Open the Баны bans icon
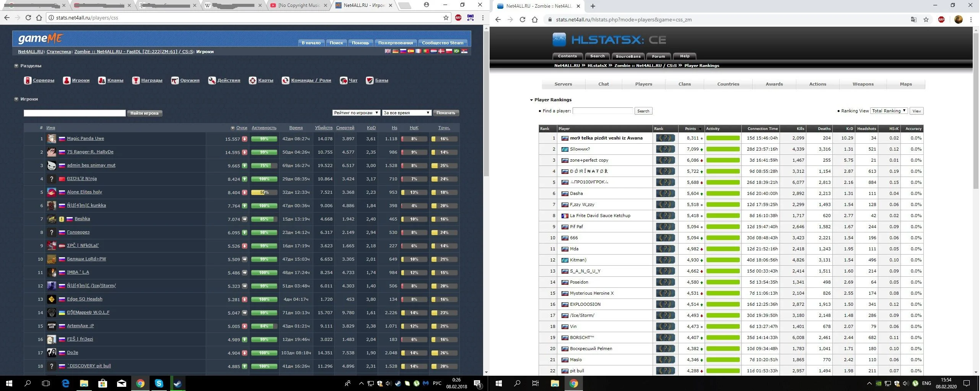 (370, 80)
